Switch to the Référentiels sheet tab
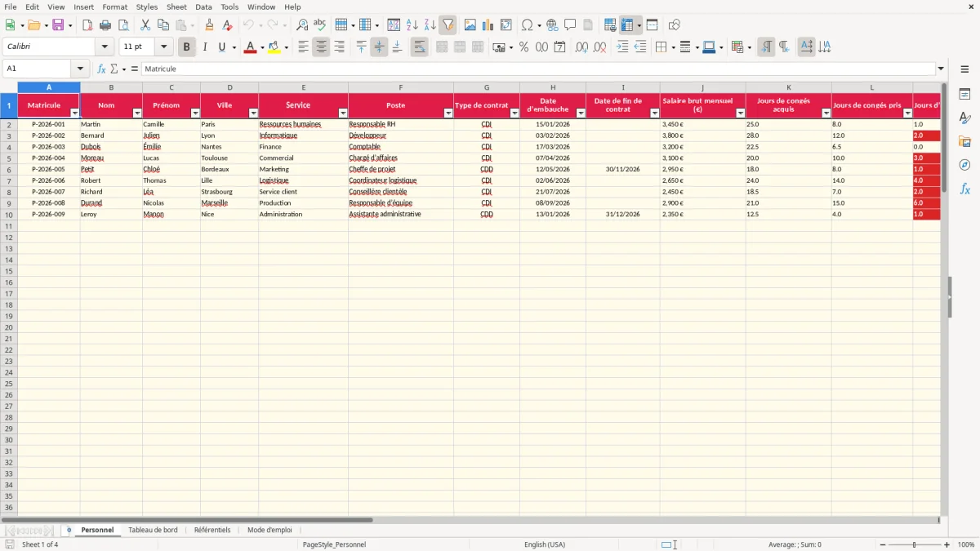 pos(212,530)
